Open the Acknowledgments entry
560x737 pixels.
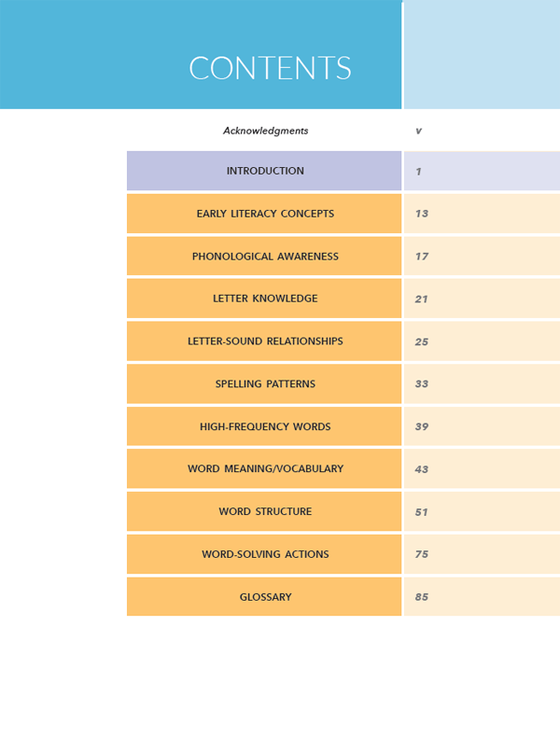[x=265, y=131]
